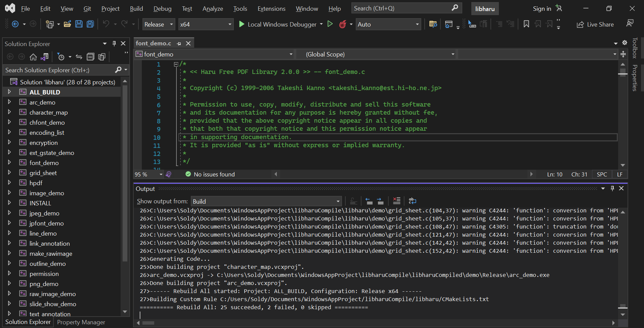Image resolution: width=644 pixels, height=328 pixels.
Task: Save All files with the save-all icon
Action: click(x=90, y=24)
